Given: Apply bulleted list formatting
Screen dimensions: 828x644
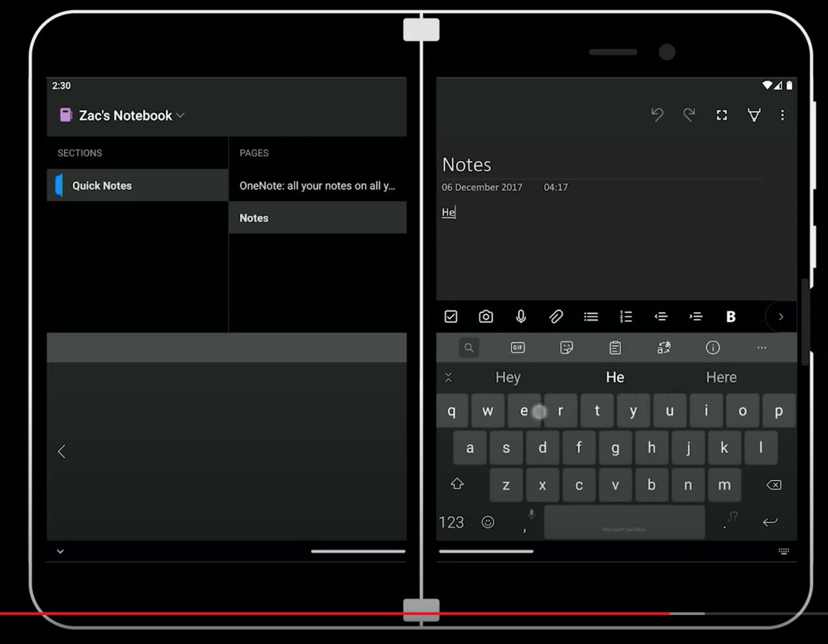Looking at the screenshot, I should (591, 317).
